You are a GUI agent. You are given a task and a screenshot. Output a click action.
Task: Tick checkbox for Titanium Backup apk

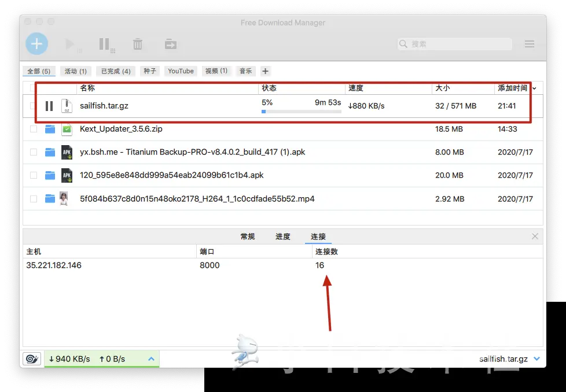[x=34, y=152]
